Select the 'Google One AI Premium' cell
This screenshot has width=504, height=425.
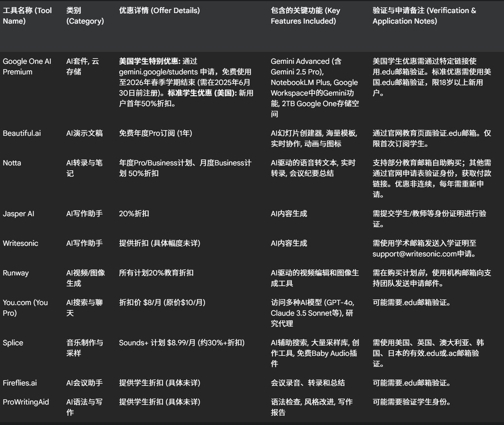pos(27,66)
